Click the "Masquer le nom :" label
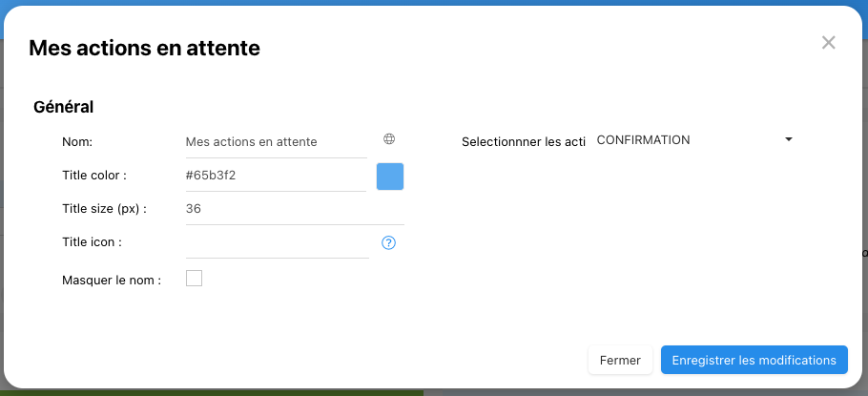The width and height of the screenshot is (868, 396). pos(112,280)
